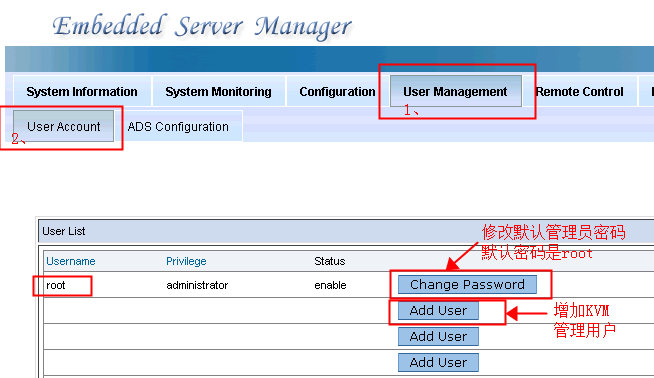Viewport: 654px width, 378px height.
Task: Sort by the Privilege column header
Action: click(186, 261)
